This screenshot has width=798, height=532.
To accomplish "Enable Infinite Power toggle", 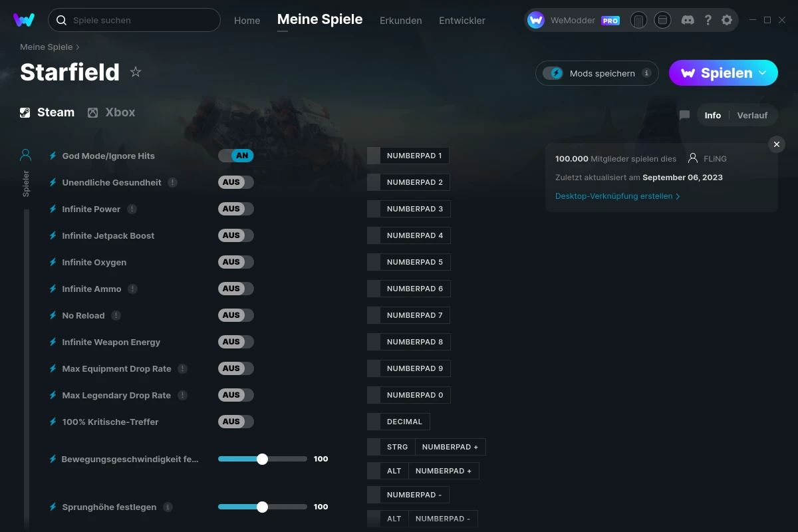I will pyautogui.click(x=236, y=209).
